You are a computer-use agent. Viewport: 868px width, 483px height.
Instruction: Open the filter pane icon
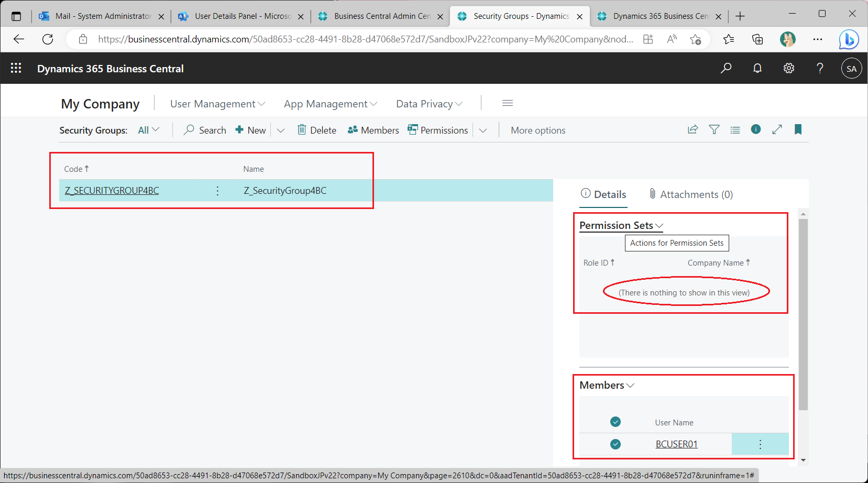click(714, 129)
